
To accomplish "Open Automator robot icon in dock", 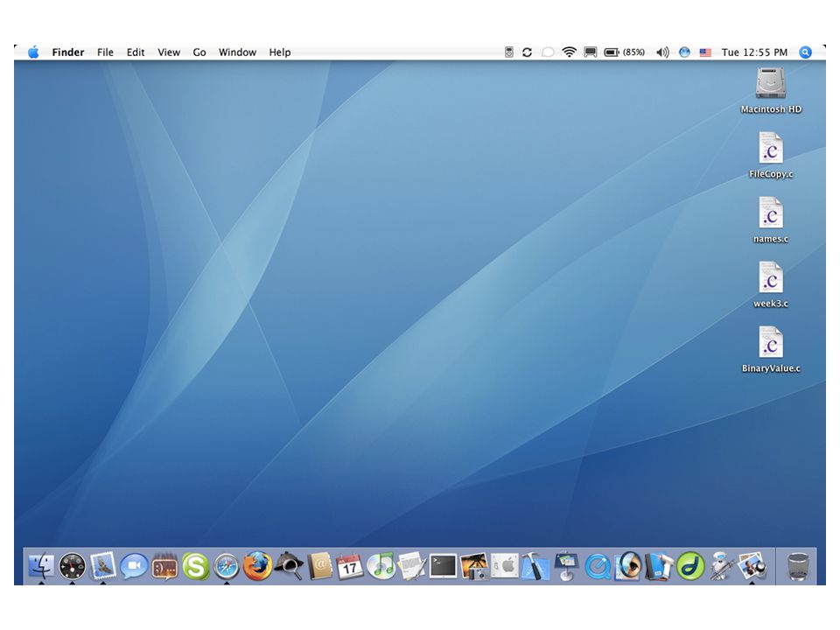I will [x=721, y=566].
